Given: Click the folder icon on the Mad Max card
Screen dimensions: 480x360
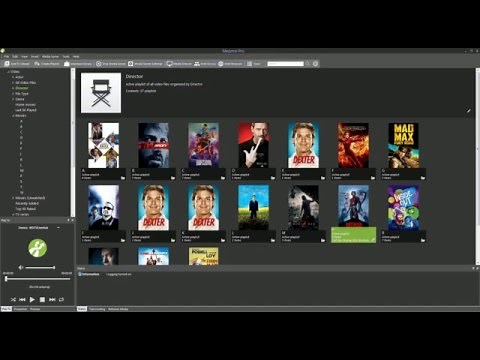Looking at the screenshot, I should point(423,178).
